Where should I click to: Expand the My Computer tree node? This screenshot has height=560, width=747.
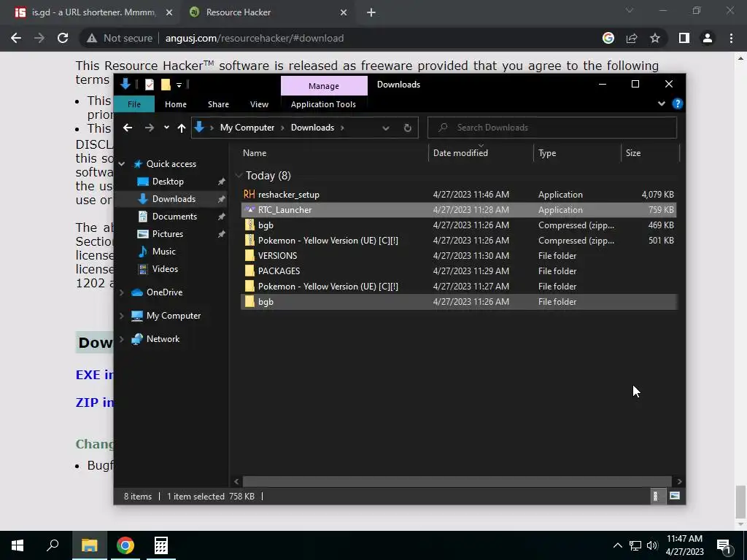(122, 316)
